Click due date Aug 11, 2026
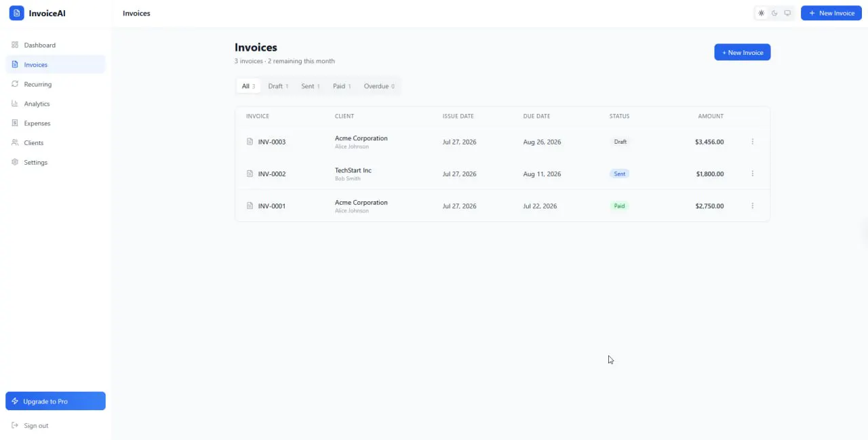The width and height of the screenshot is (868, 440). (542, 174)
